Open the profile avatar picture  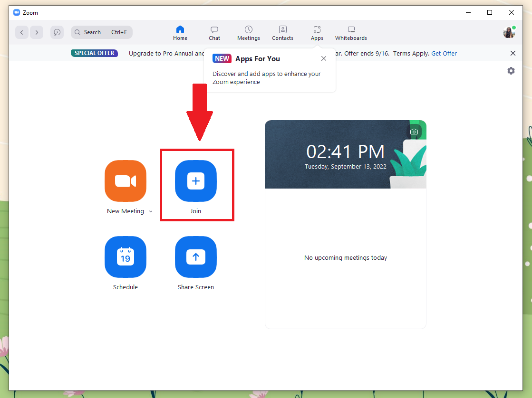(x=509, y=32)
